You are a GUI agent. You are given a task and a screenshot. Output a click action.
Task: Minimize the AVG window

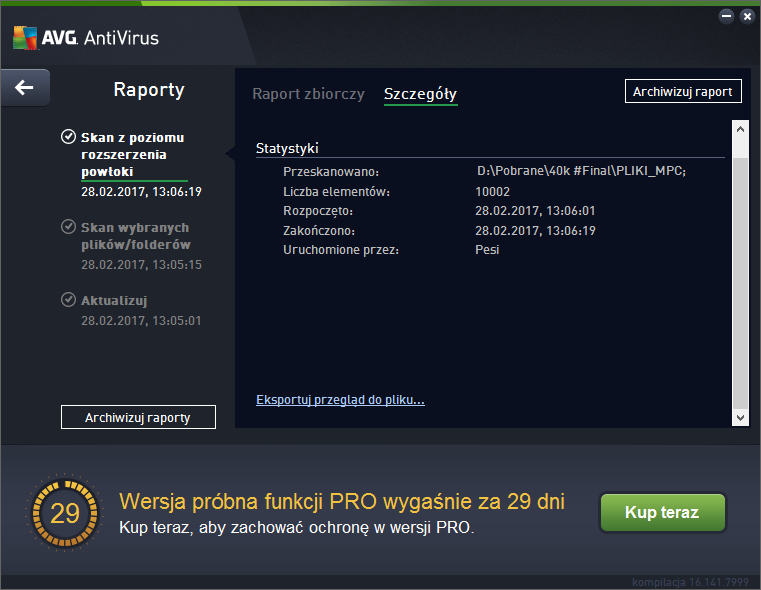[x=726, y=16]
